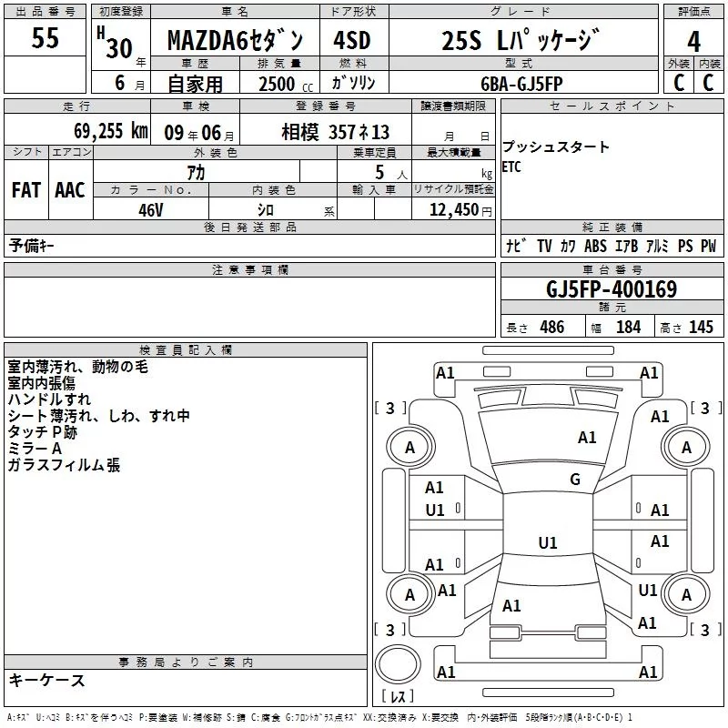Click chassis number GJ5FP-400169
Screen dimensions: 728x728
612,289
